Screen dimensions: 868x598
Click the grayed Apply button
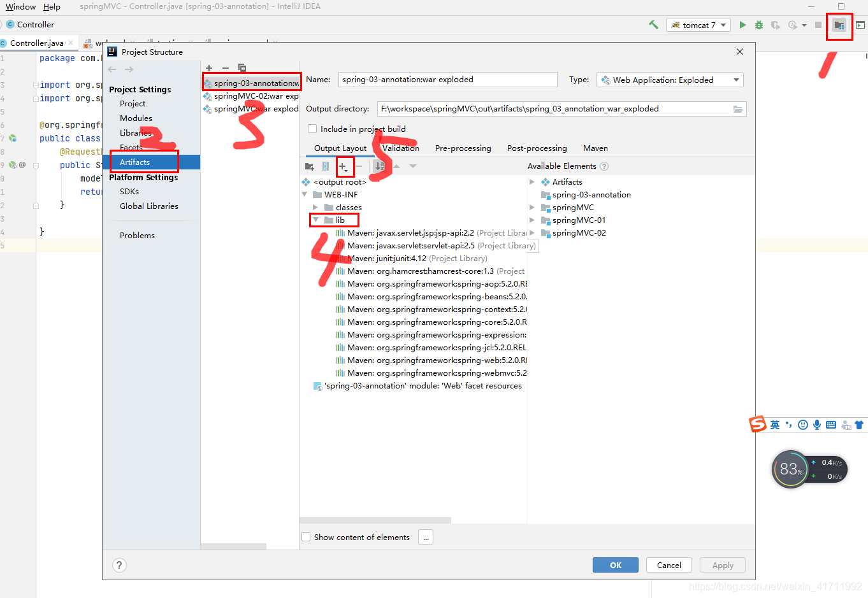click(723, 565)
